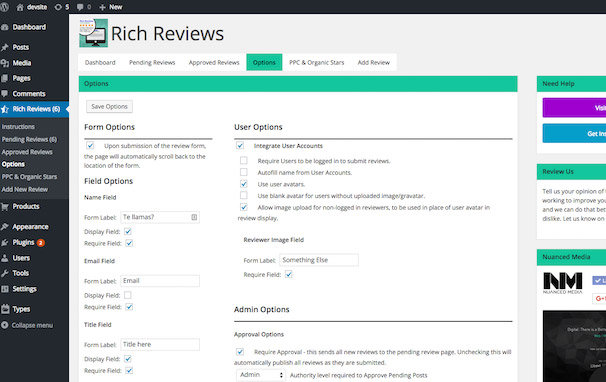Click the Posts pin icon
The width and height of the screenshot is (606, 382).
(x=5, y=47)
